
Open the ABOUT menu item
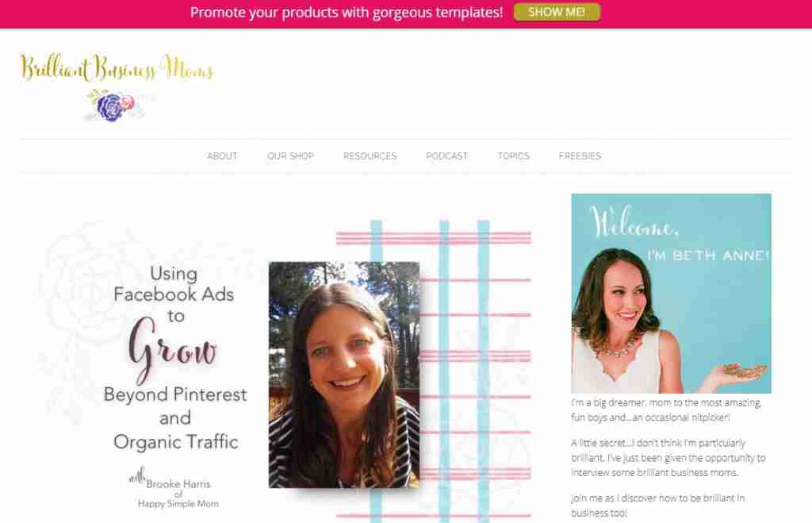[x=222, y=156]
